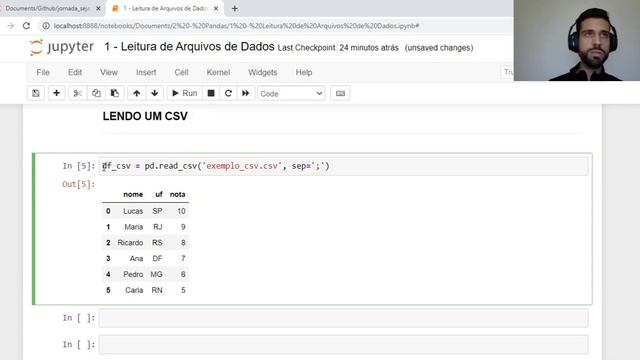Close the Leitura de Arquivos de Dados tab
Image resolution: width=640 pixels, height=360 pixels.
tap(216, 8)
